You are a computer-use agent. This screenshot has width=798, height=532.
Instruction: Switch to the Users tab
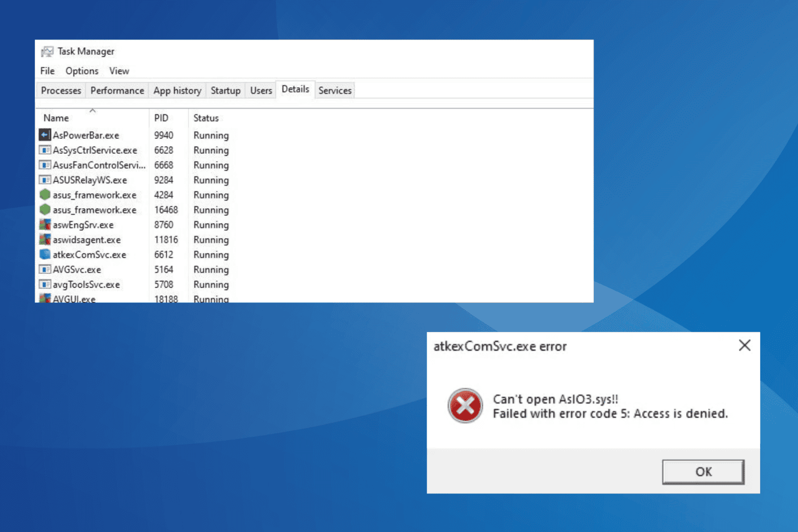[x=261, y=90]
